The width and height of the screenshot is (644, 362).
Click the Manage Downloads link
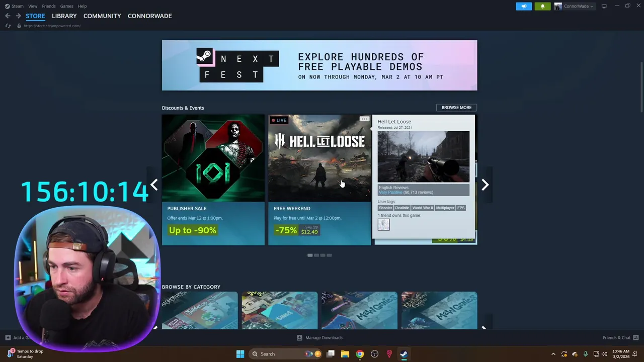point(324,338)
